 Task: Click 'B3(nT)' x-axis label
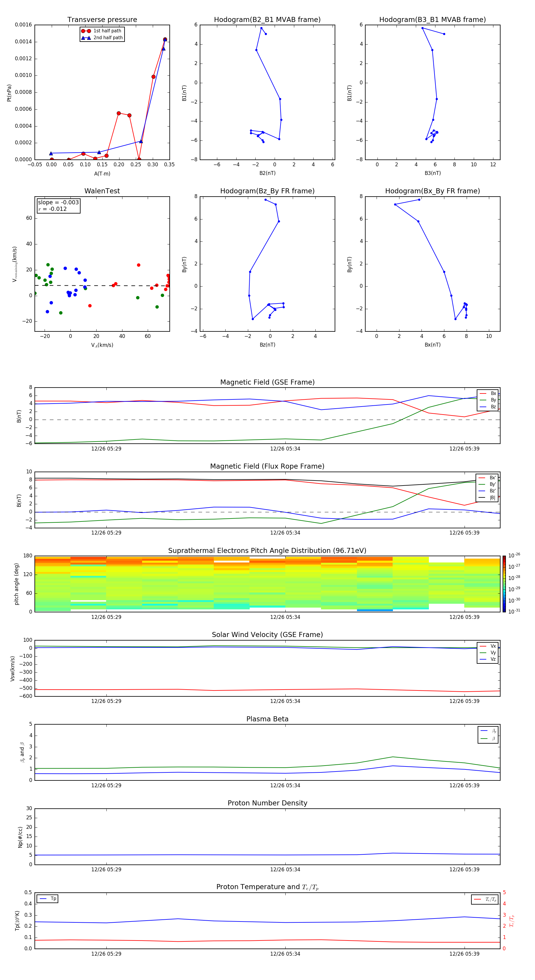tap(432, 173)
